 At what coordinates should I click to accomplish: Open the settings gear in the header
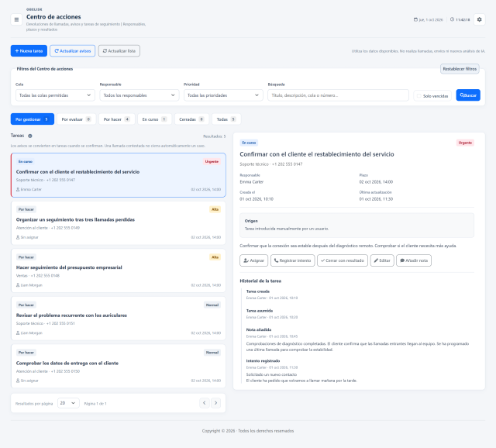pyautogui.click(x=479, y=19)
